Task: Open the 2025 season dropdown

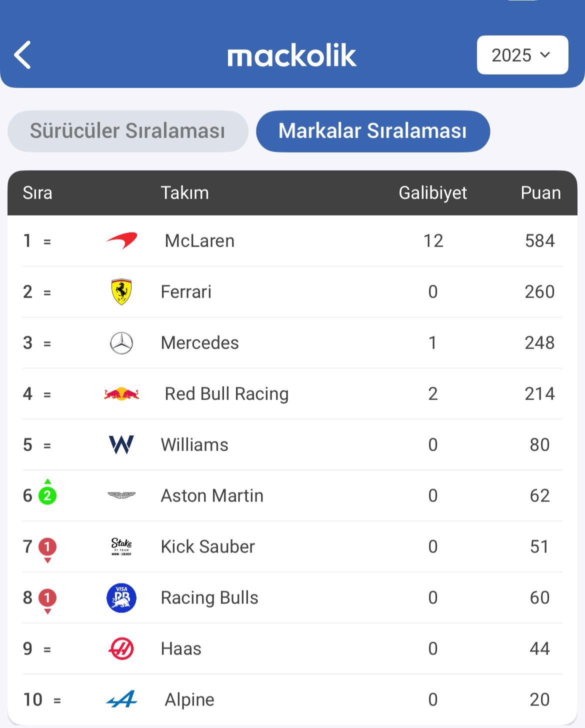Action: tap(522, 55)
